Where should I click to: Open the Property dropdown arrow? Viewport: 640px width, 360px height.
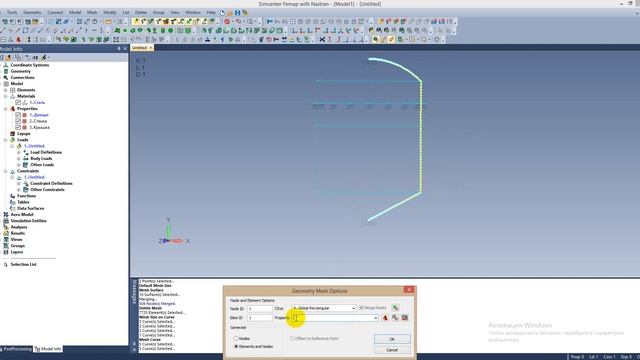pos(376,318)
